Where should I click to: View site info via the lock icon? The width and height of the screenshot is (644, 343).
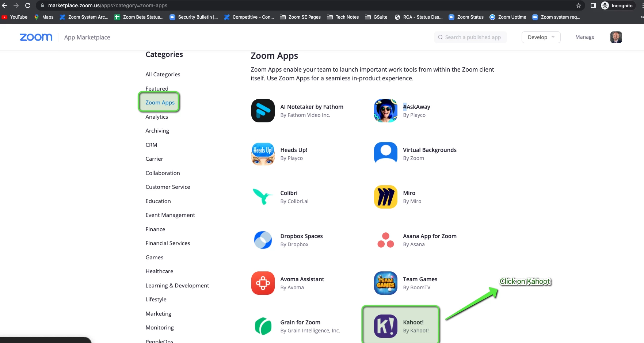click(42, 5)
